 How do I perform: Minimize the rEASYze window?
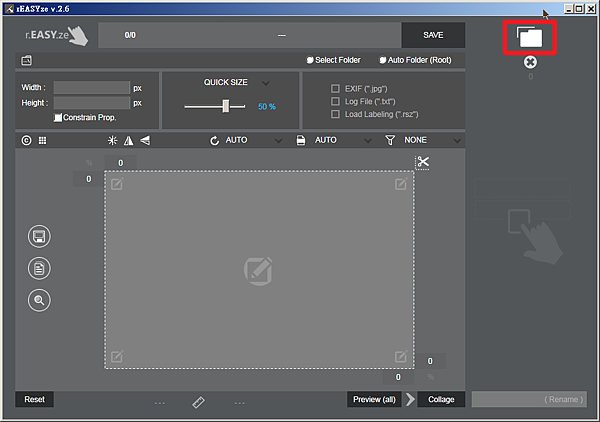pos(569,9)
